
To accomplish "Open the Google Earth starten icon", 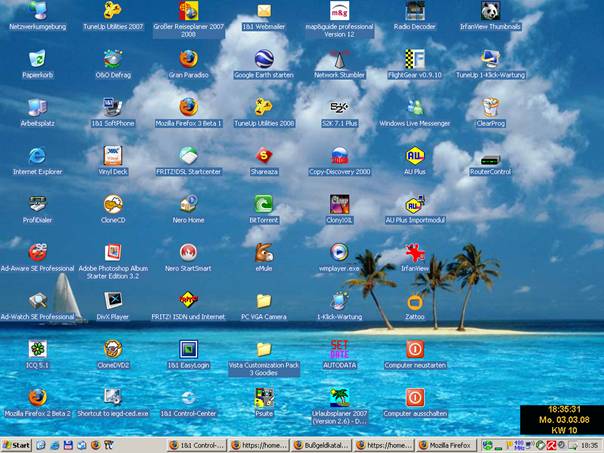I will click(x=263, y=59).
